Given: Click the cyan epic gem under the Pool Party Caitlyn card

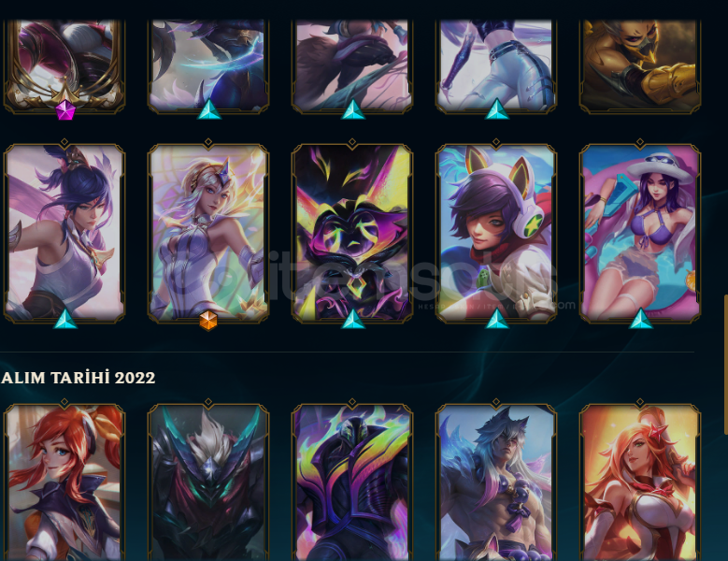Looking at the screenshot, I should point(641,319).
